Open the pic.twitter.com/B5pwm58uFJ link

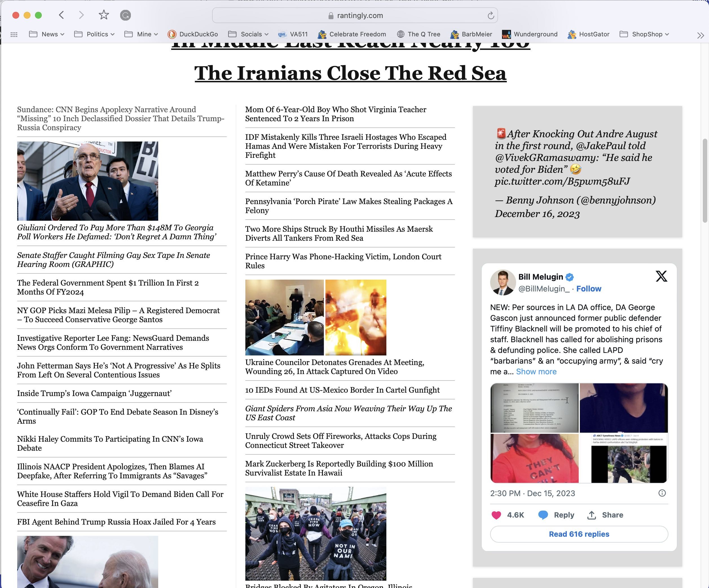click(x=562, y=182)
